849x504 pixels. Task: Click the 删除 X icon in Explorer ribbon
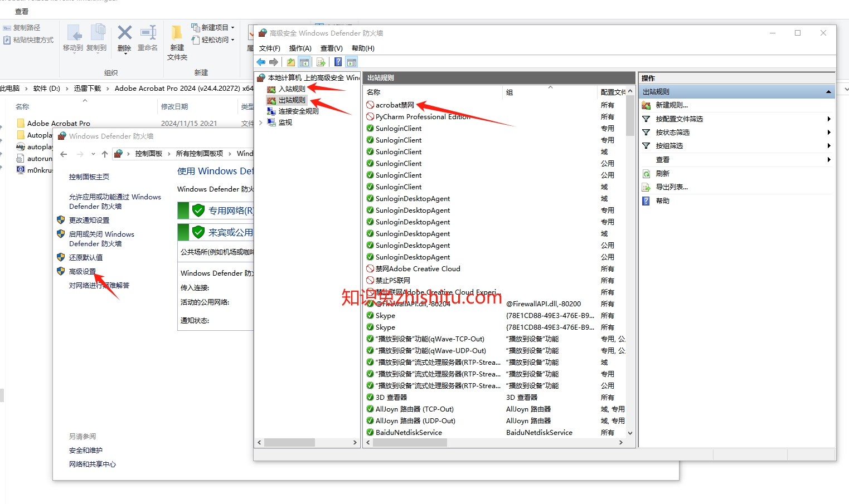coord(125,33)
